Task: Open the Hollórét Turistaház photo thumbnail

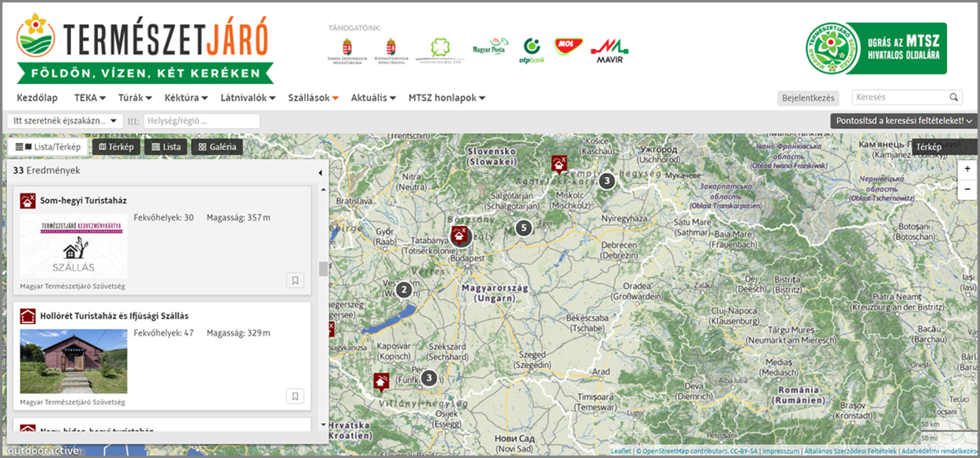Action: [74, 361]
